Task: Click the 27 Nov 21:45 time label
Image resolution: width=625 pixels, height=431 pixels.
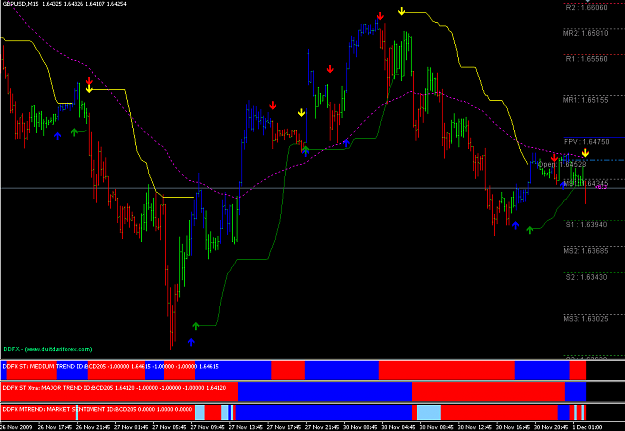Action: click(x=323, y=427)
